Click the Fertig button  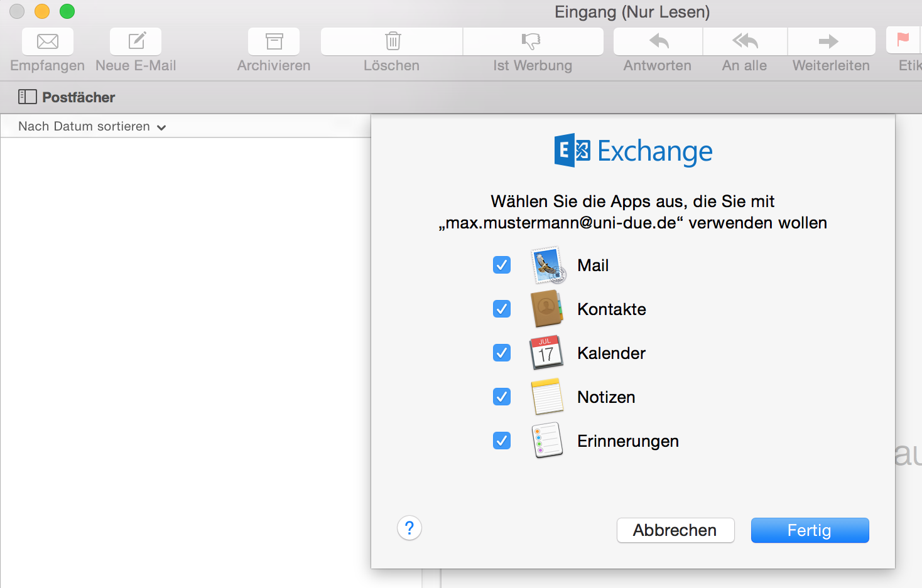(810, 530)
